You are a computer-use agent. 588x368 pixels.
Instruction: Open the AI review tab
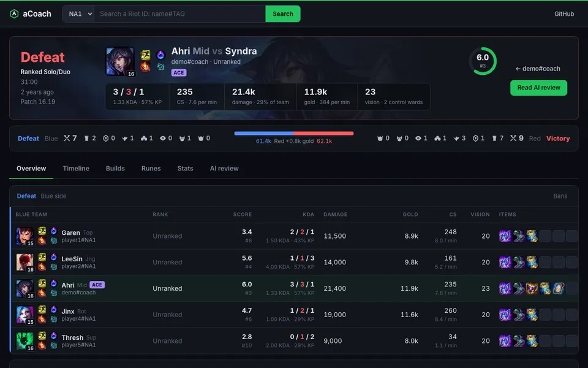tap(224, 168)
